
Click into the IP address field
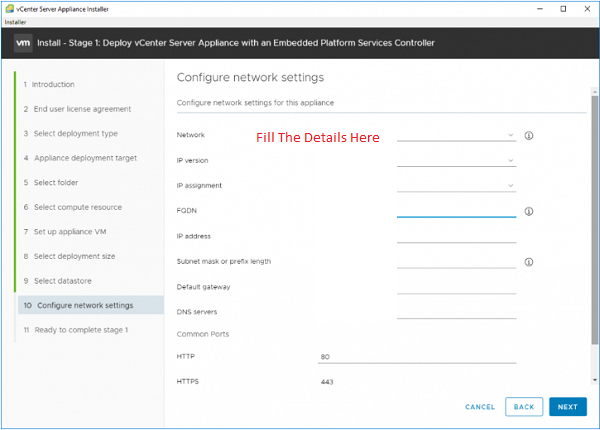click(457, 236)
